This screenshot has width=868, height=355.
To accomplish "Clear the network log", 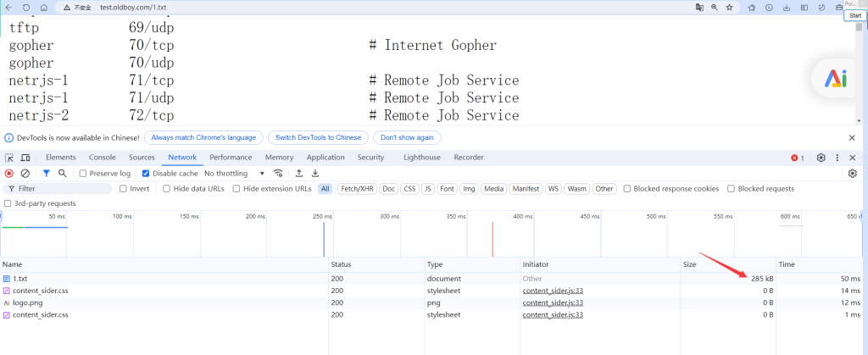I will pos(25,173).
